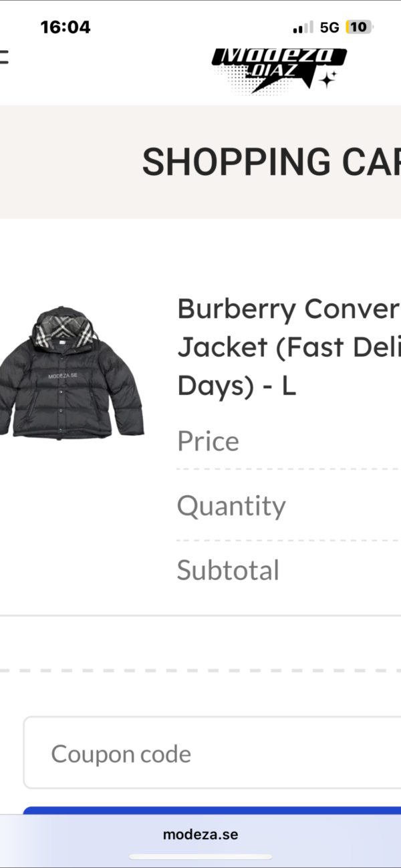401x868 pixels.
Task: Select the Price row label
Action: [x=208, y=441]
